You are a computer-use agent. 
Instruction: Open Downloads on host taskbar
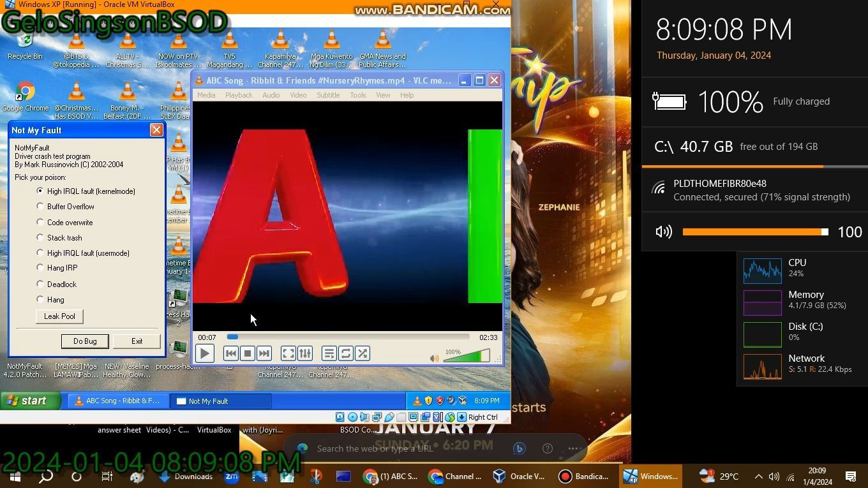pos(186,477)
